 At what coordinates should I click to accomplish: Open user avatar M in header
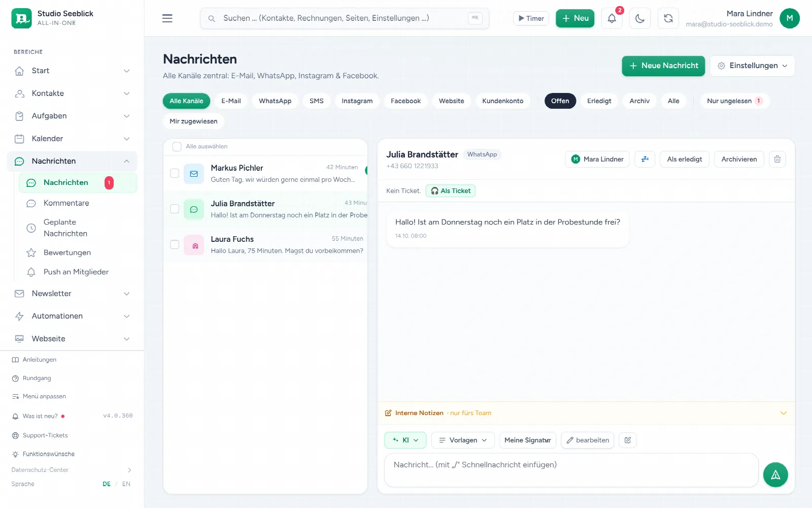point(789,18)
